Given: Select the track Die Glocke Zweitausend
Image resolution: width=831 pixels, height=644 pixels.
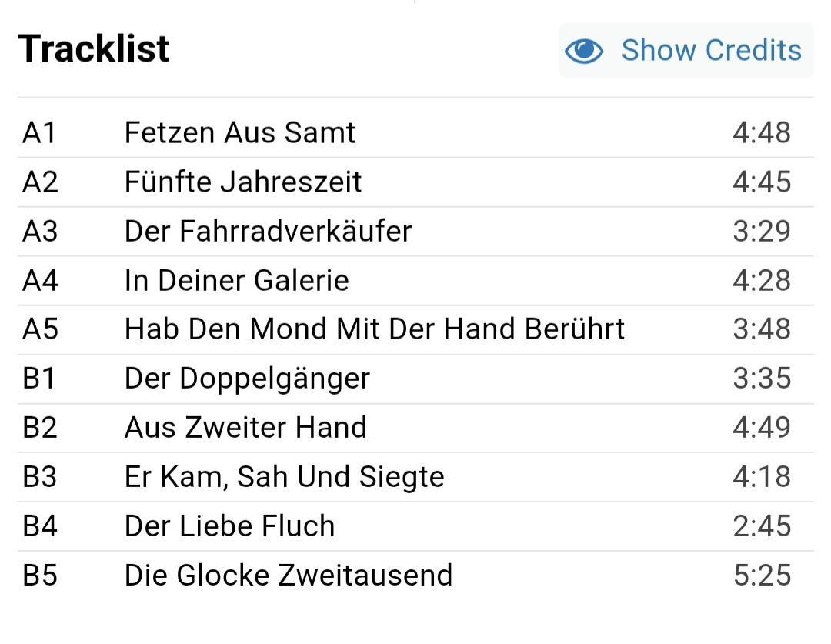Looking at the screenshot, I should pyautogui.click(x=288, y=576).
